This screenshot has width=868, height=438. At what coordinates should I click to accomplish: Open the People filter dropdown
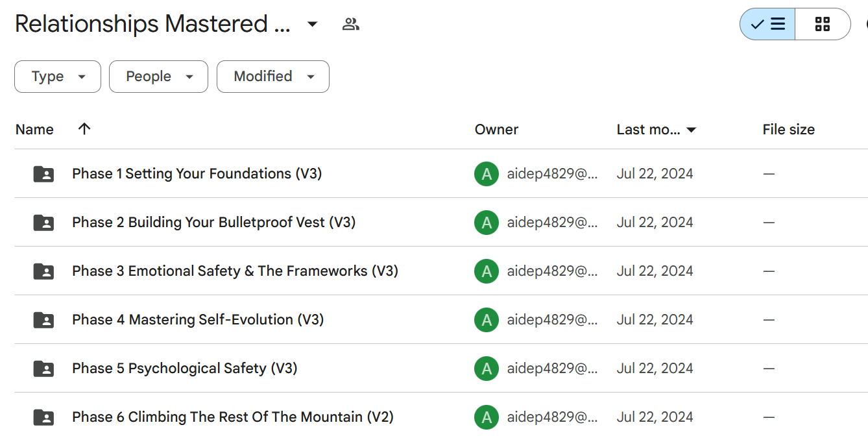[158, 77]
